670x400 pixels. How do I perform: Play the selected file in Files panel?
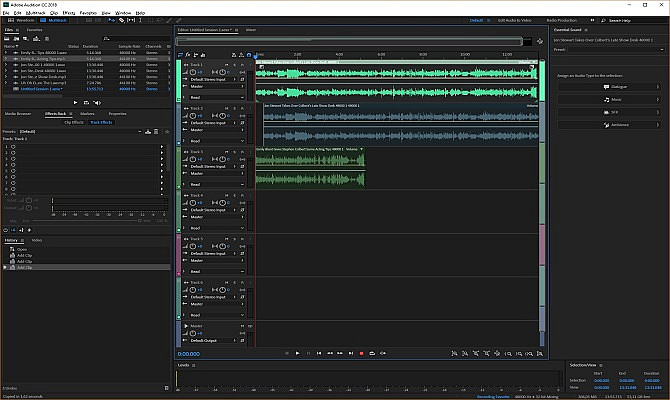pyautogui.click(x=75, y=103)
